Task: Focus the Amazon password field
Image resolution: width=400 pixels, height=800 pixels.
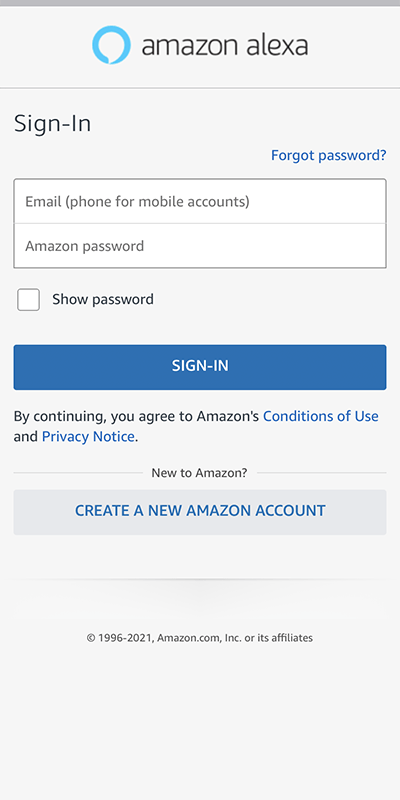Action: 200,246
